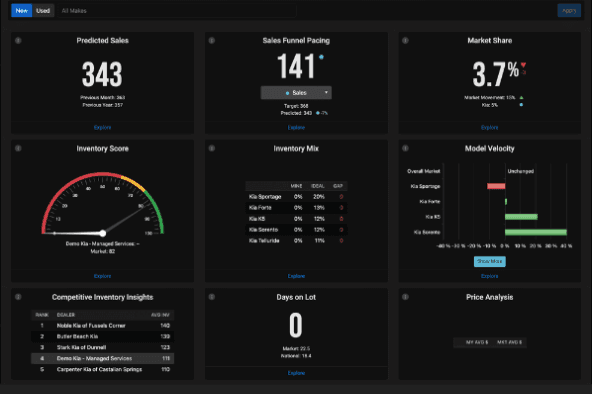Open Explore link under Market Share
The image size is (592, 394).
pos(489,128)
